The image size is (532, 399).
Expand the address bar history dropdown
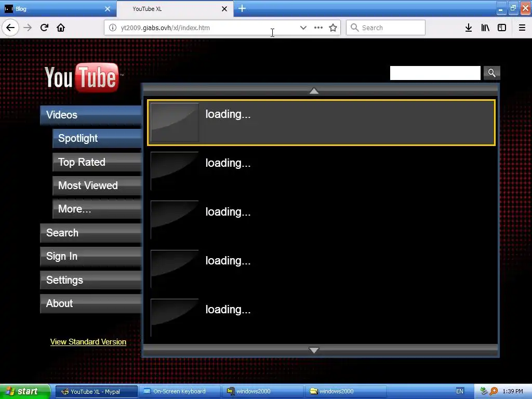303,28
